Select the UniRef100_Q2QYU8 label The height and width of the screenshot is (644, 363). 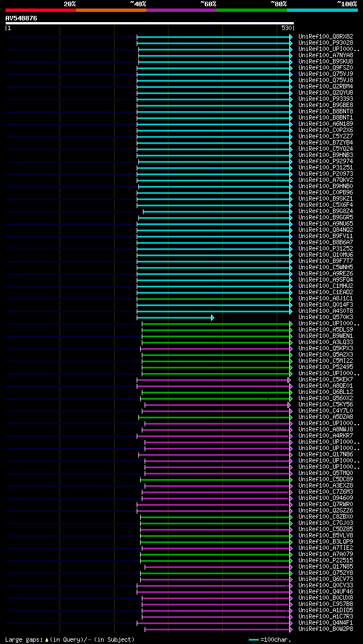point(326,93)
